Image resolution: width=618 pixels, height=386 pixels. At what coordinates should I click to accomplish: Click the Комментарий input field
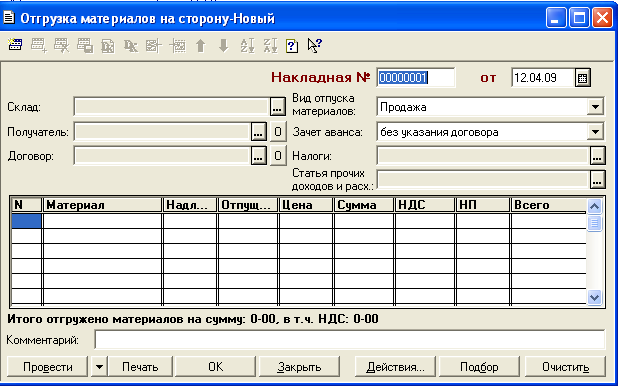pyautogui.click(x=350, y=339)
